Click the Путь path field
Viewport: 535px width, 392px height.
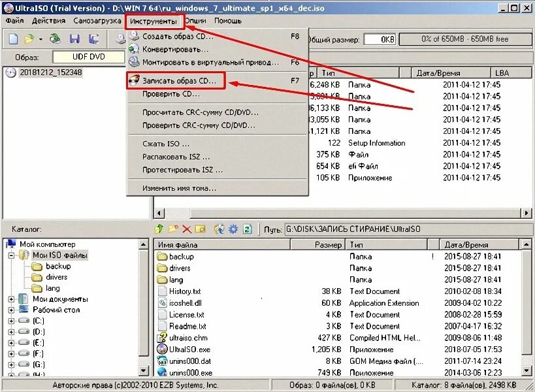(408, 229)
